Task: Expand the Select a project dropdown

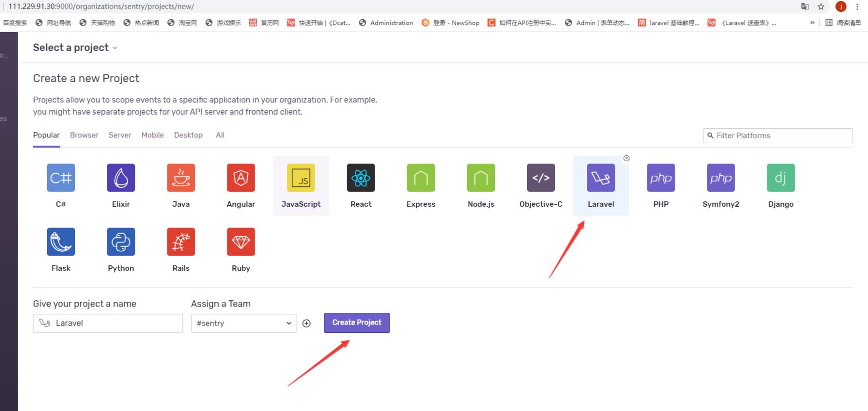Action: click(75, 48)
